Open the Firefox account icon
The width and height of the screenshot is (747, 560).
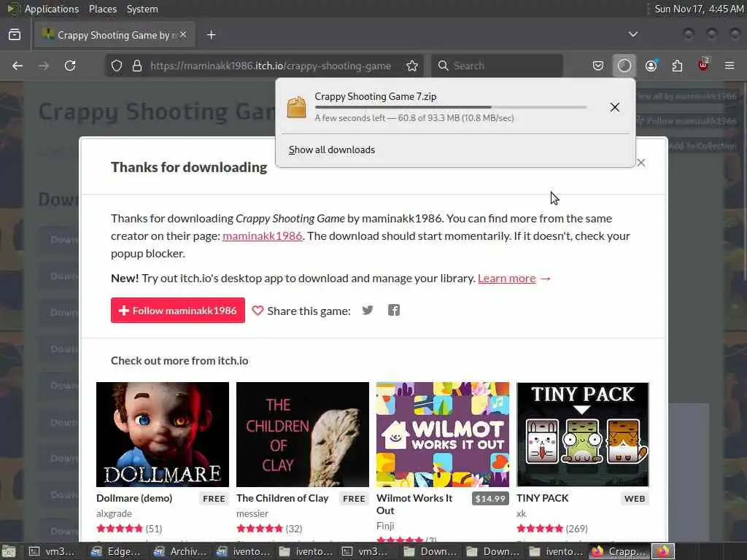click(651, 66)
